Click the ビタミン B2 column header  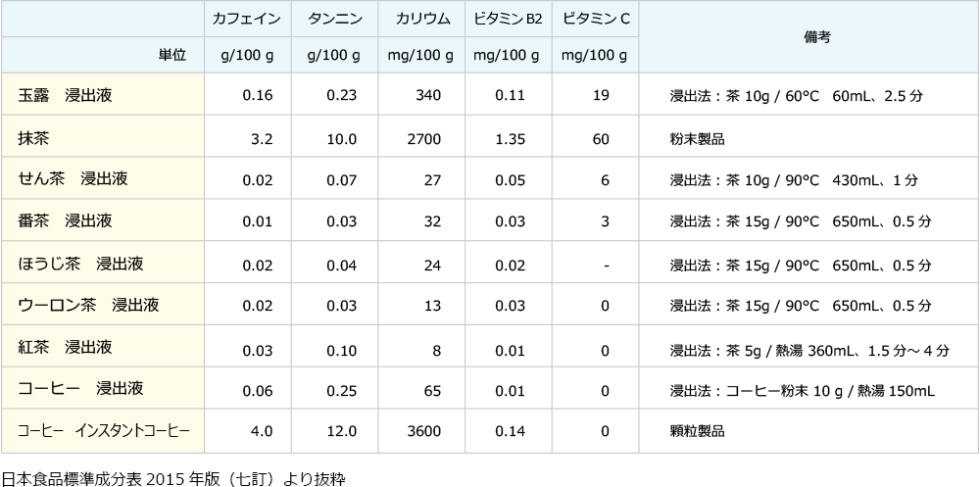click(507, 20)
